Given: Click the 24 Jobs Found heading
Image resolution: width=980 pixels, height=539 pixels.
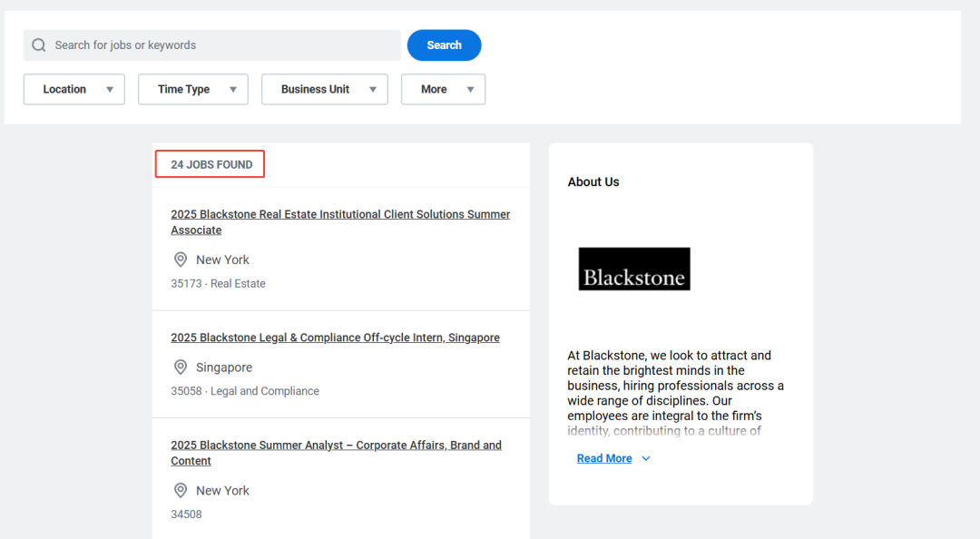Looking at the screenshot, I should click(x=211, y=164).
